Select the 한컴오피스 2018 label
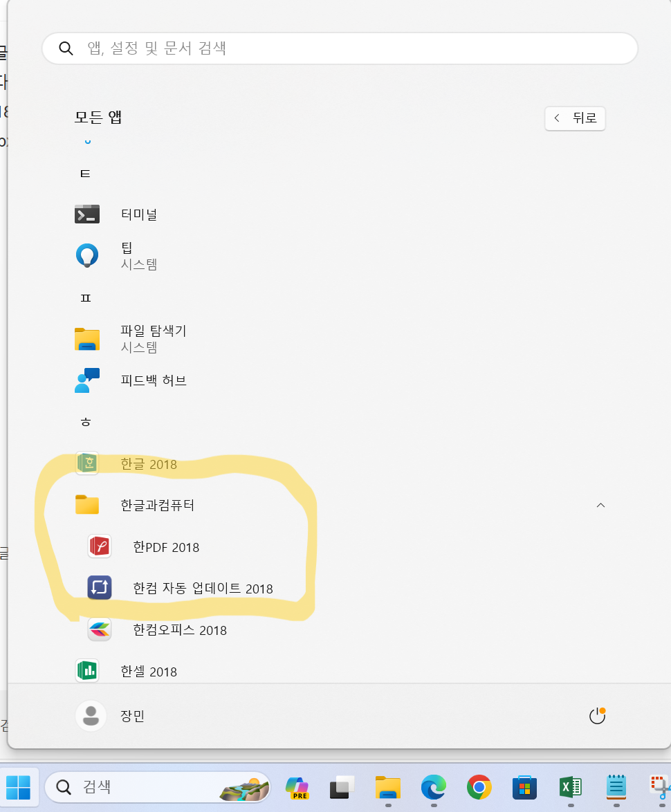671x812 pixels. [180, 629]
